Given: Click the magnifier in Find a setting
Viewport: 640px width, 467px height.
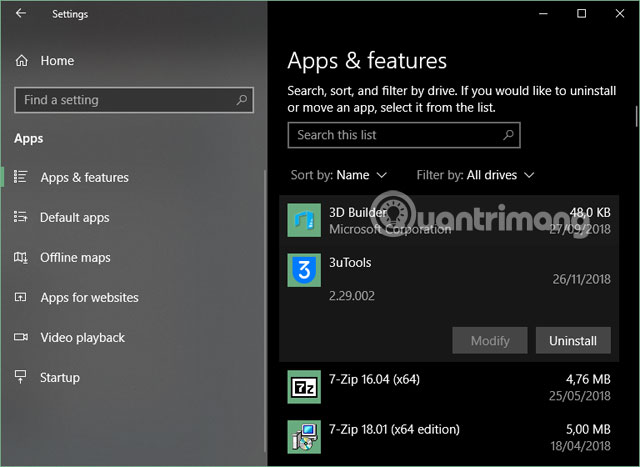Looking at the screenshot, I should click(x=242, y=100).
